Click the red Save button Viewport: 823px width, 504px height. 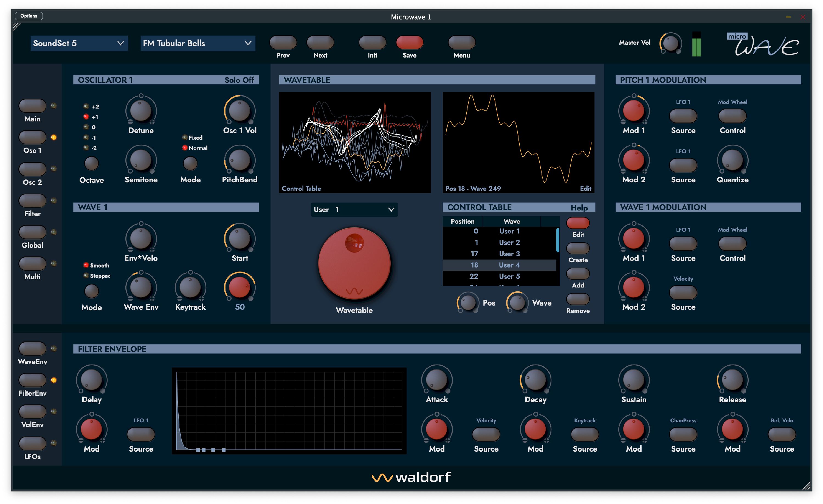[x=410, y=42]
